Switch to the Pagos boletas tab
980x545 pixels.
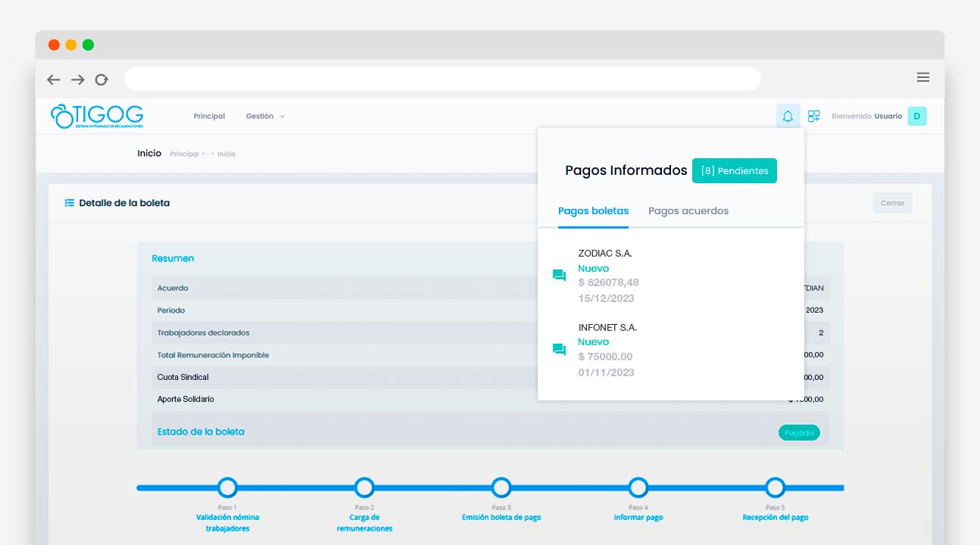pos(593,211)
